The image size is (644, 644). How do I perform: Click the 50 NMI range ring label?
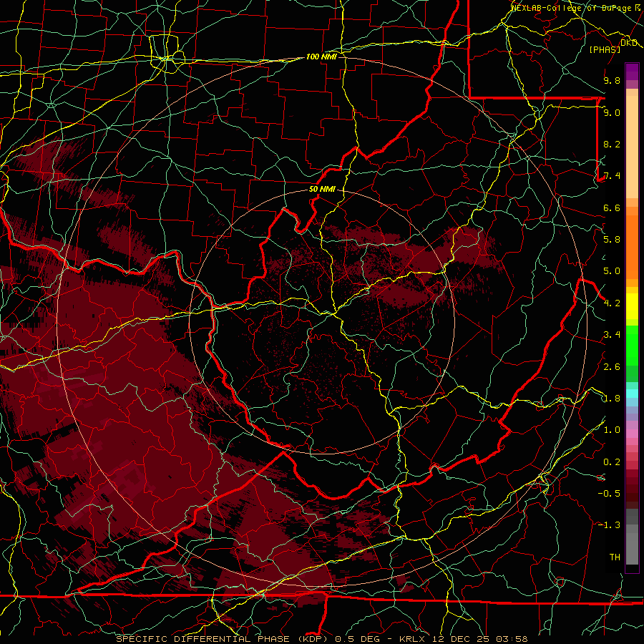(x=322, y=189)
